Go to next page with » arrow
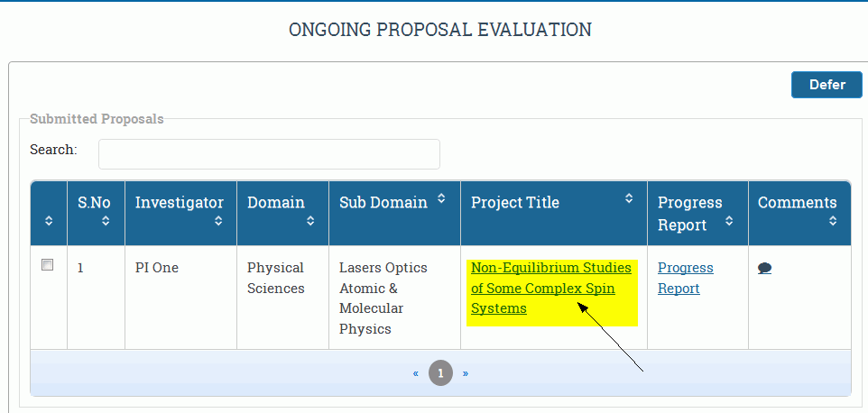This screenshot has height=413, width=868. tap(466, 373)
